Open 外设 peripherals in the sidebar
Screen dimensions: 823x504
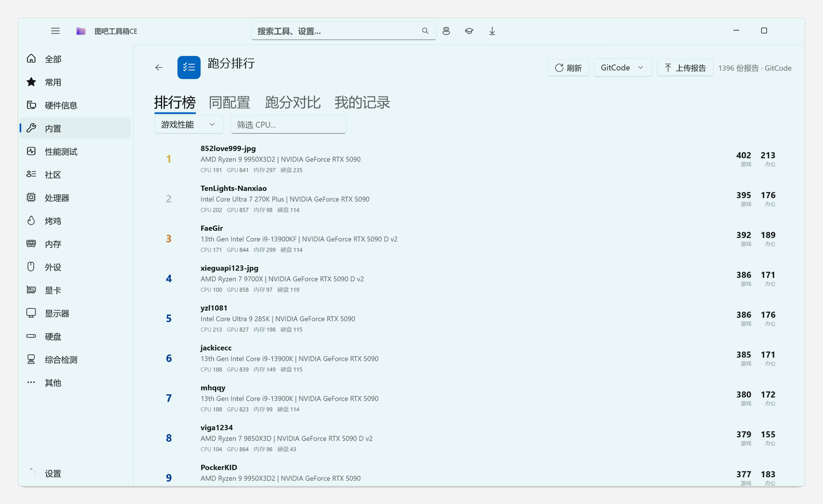[x=75, y=267]
